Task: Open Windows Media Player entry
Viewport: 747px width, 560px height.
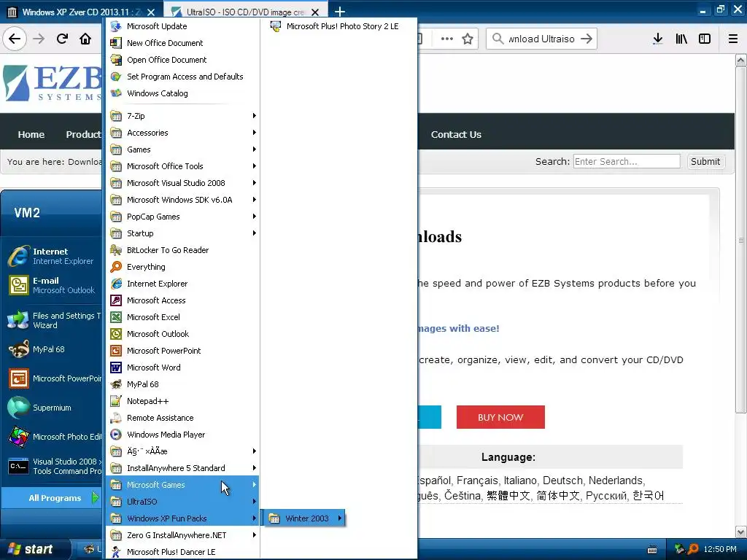Action: point(182,435)
